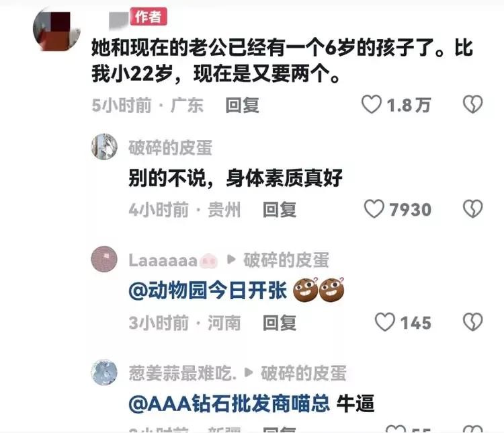Screen dimensions: 504x433
Task: Like Laaaaaa's reply showing 145 likes
Action: coord(385,322)
